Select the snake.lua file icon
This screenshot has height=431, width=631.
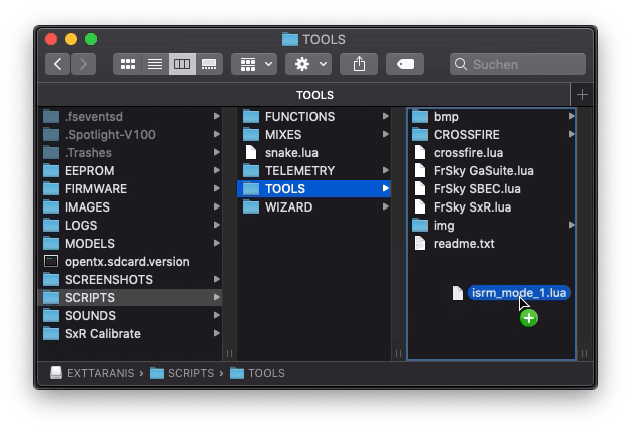[251, 153]
